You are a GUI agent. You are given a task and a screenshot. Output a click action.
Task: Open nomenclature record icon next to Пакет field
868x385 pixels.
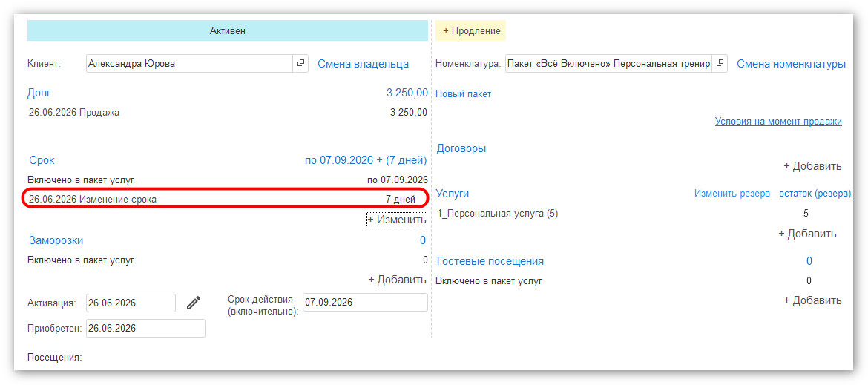(x=720, y=64)
